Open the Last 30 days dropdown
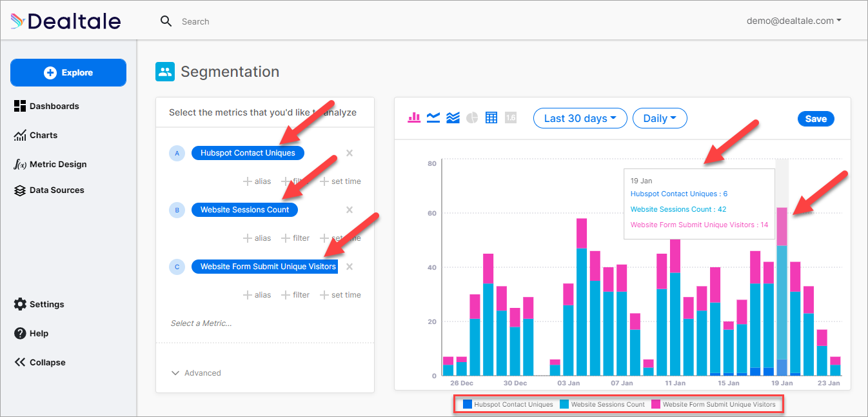Image resolution: width=868 pixels, height=417 pixels. coord(580,118)
